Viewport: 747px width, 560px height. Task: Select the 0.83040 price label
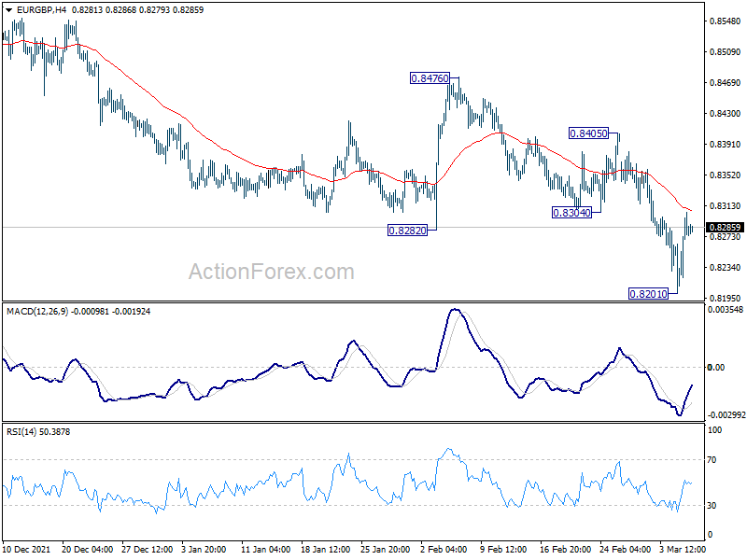(x=571, y=213)
